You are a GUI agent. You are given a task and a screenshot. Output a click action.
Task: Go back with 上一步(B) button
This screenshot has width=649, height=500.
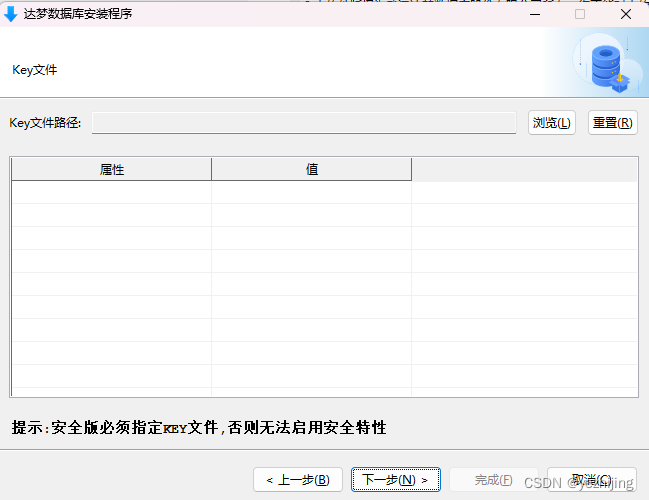(x=298, y=480)
